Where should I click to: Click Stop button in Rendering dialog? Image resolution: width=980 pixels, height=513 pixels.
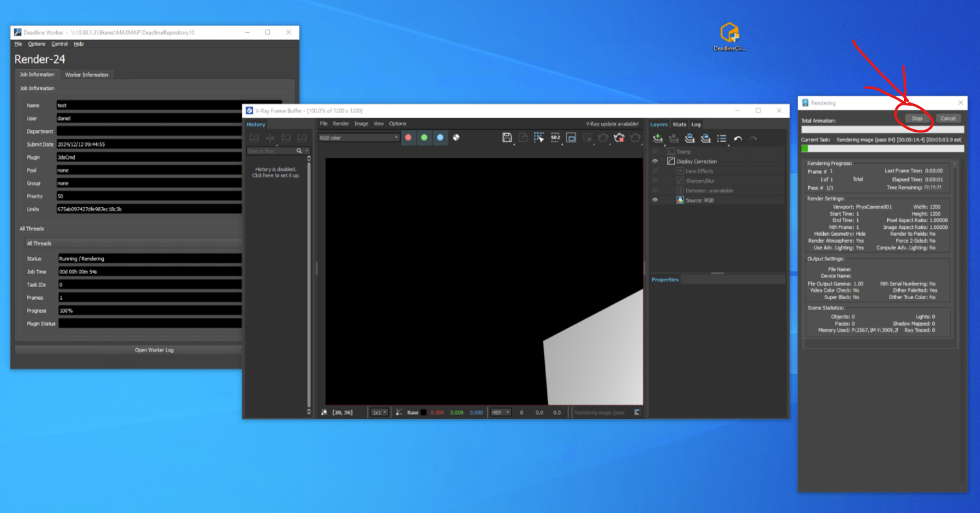[x=917, y=118]
